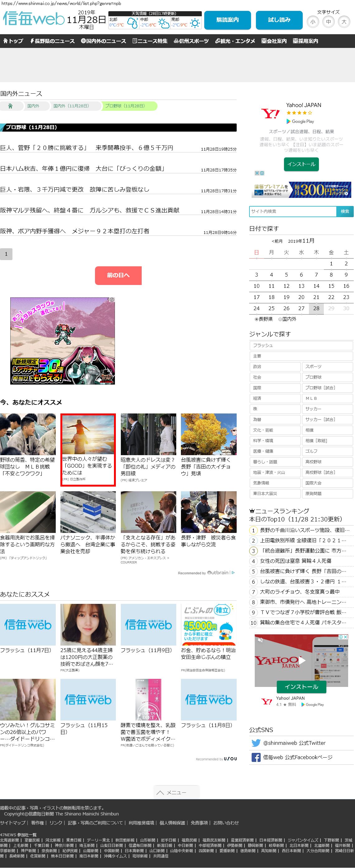Screen dimensions: 355x868
Task: Unmute the Yahoo video ad speaker icon
Action: tap(260, 640)
